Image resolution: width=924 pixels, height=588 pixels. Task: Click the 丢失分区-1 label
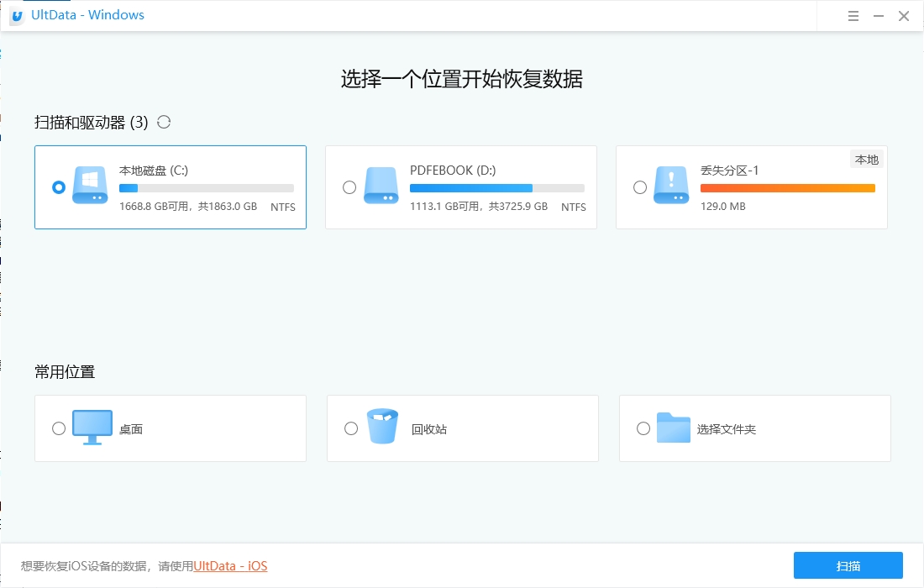pos(729,171)
